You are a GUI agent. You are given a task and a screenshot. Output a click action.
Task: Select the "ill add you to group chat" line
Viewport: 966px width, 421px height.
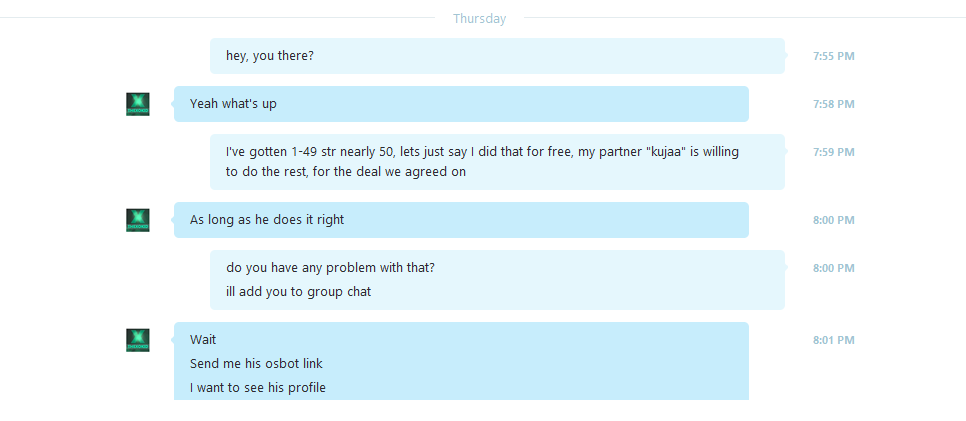[x=298, y=292]
